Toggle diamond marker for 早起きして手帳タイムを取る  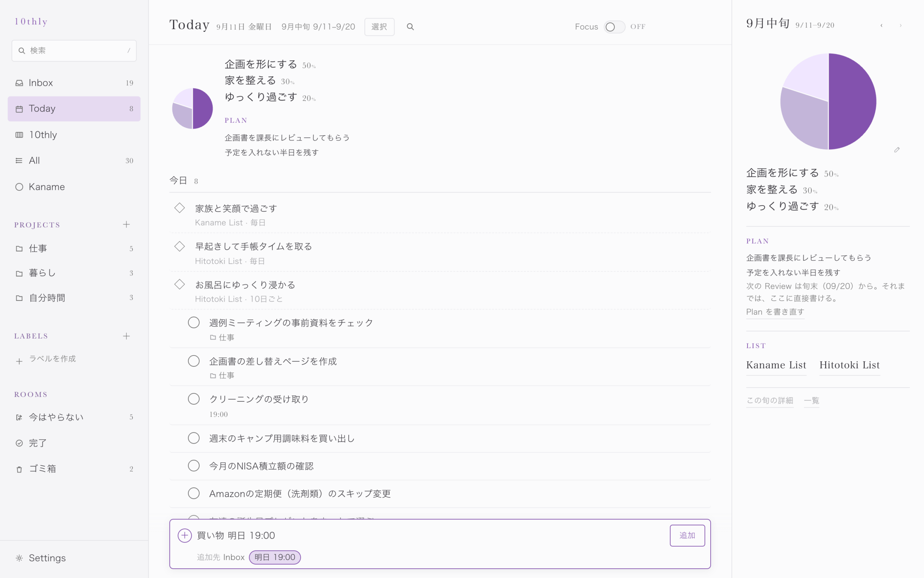[x=179, y=246]
